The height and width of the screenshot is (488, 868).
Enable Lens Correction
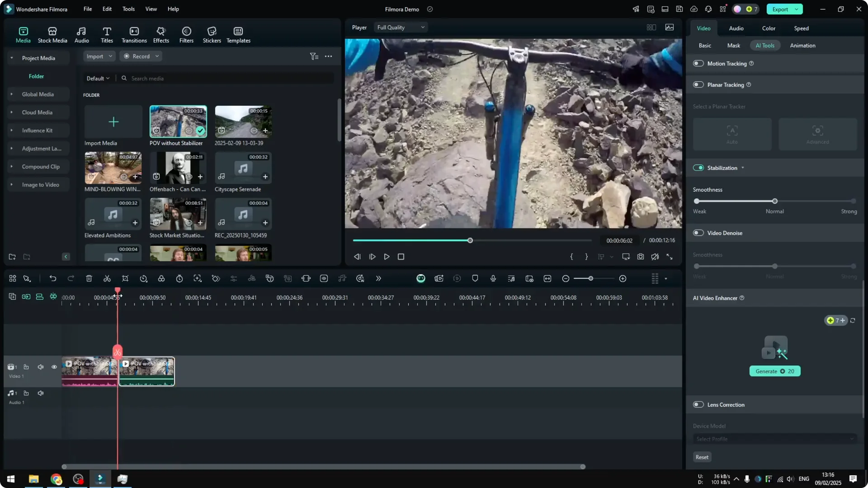coord(698,404)
